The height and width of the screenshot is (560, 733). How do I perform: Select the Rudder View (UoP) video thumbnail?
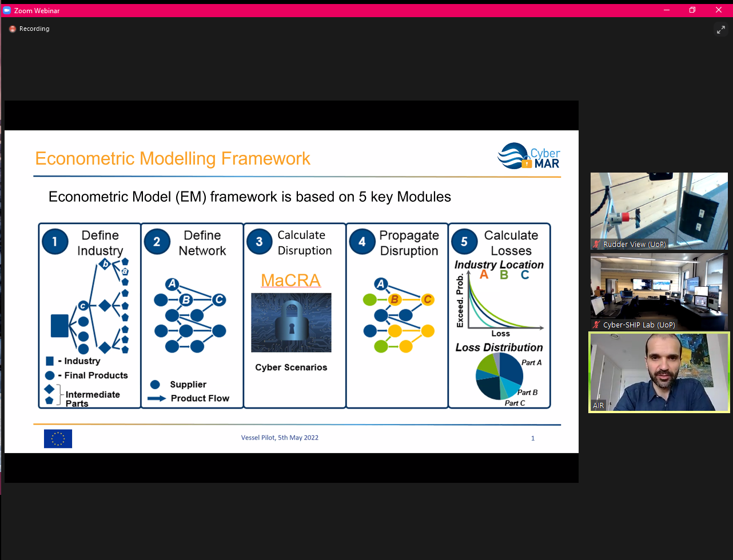(x=659, y=210)
